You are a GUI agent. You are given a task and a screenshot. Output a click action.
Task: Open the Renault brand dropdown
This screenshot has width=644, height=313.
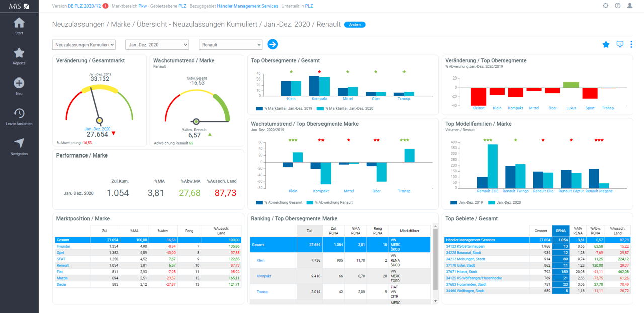[x=230, y=45]
